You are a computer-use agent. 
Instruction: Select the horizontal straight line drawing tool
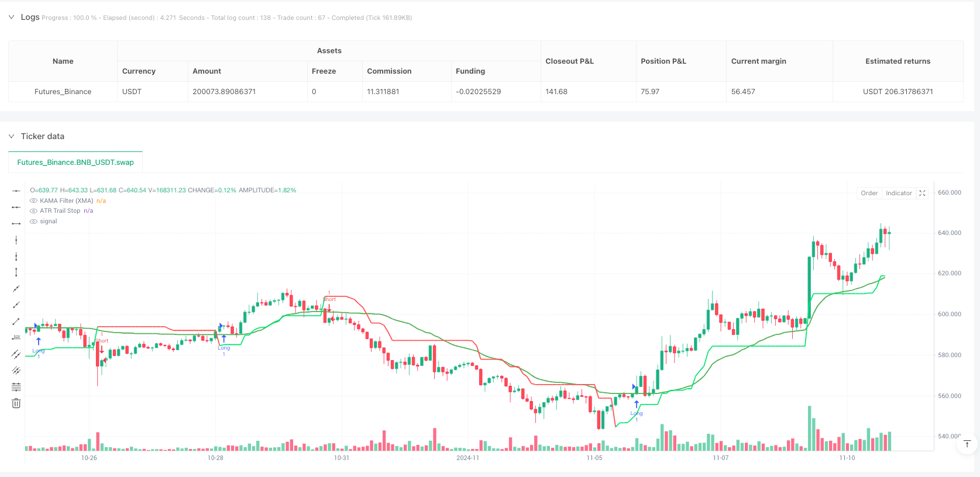[16, 191]
